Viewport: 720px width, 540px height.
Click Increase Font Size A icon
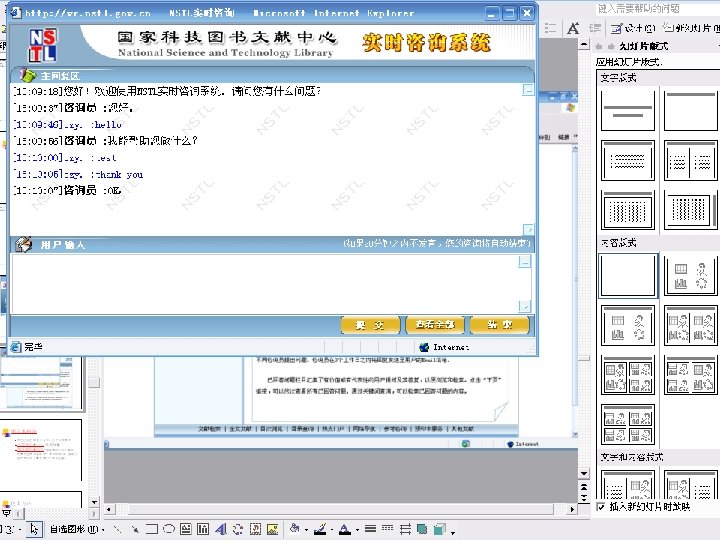(573, 28)
